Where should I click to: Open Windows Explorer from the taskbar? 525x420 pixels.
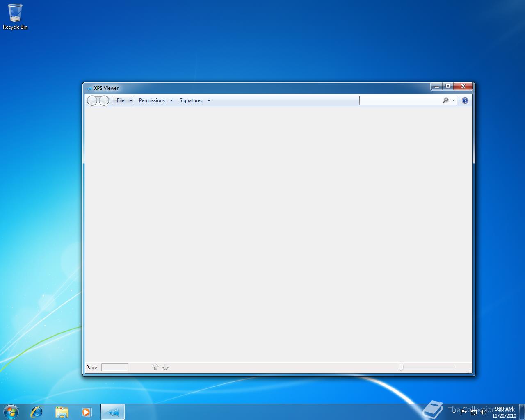pos(62,412)
